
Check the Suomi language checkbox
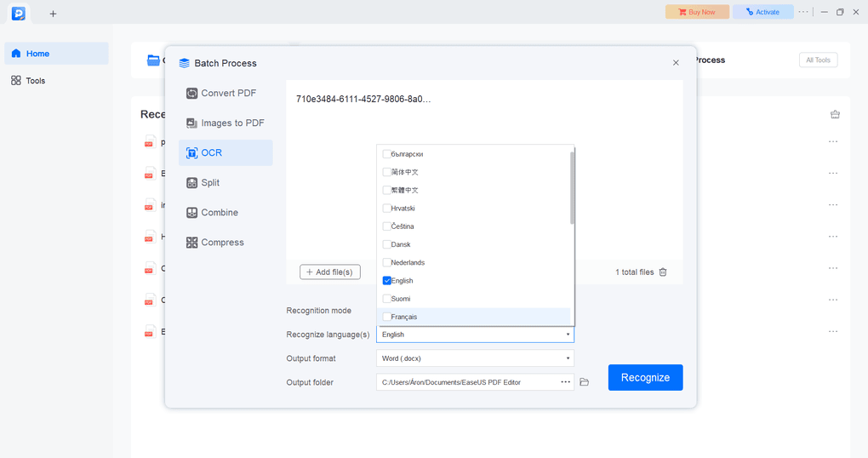tap(386, 299)
